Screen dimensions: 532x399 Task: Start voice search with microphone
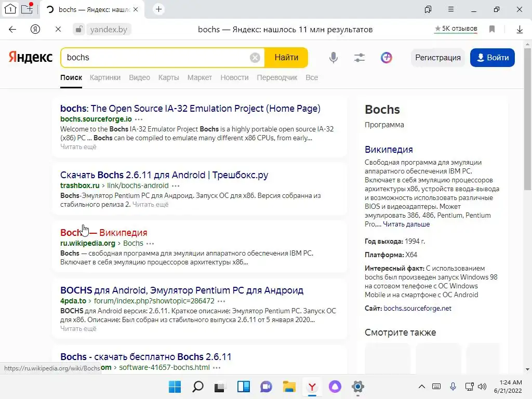(334, 57)
